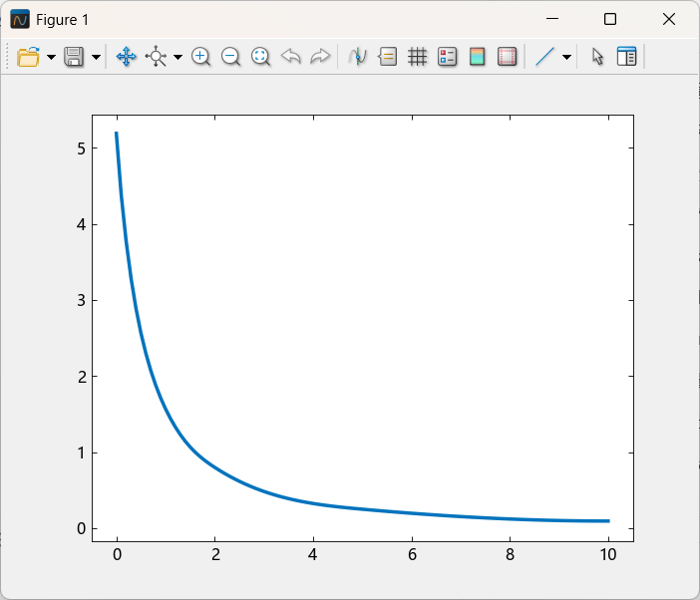Save the figure using the floppy disk icon
The height and width of the screenshot is (600, 700).
pos(74,57)
